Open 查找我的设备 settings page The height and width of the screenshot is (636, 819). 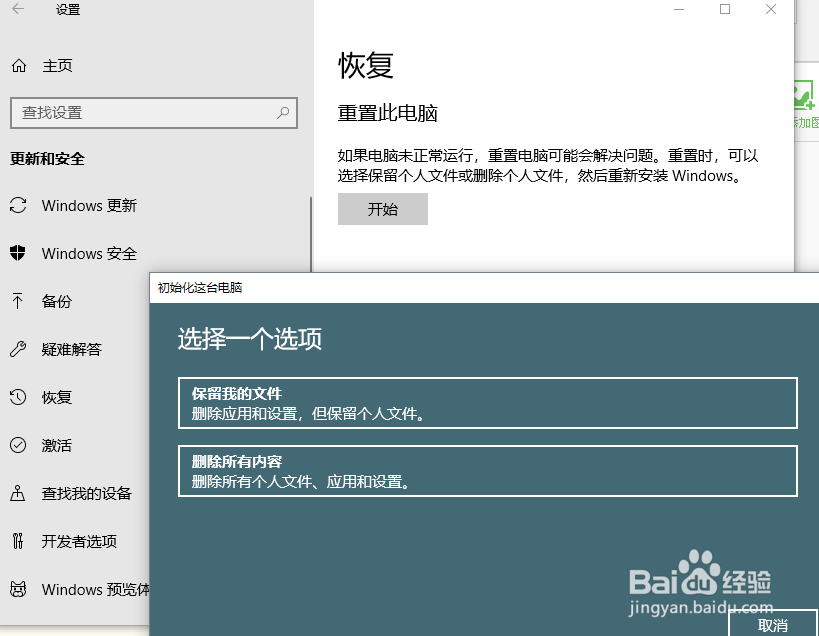coord(87,493)
